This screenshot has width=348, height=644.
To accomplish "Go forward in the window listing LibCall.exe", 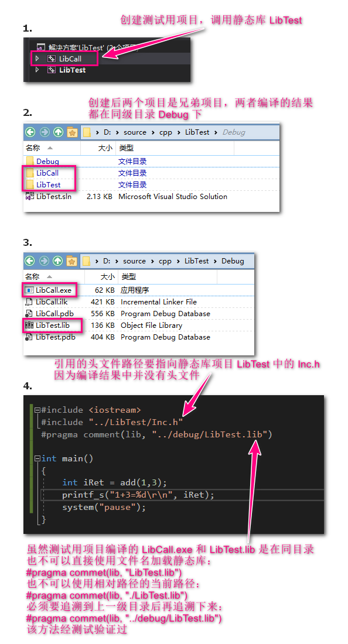I will coord(44,261).
